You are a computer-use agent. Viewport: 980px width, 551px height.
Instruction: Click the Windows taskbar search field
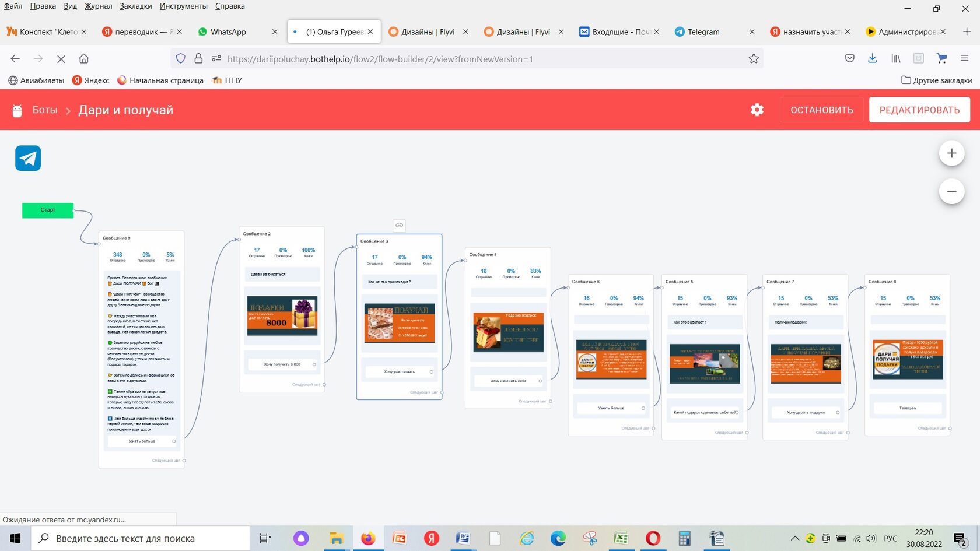click(140, 538)
